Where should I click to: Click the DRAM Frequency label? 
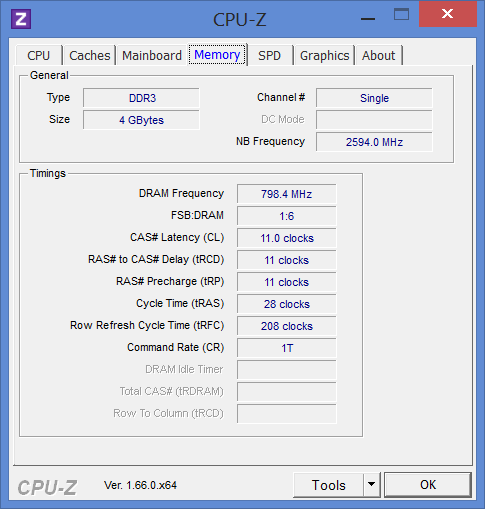tap(181, 193)
